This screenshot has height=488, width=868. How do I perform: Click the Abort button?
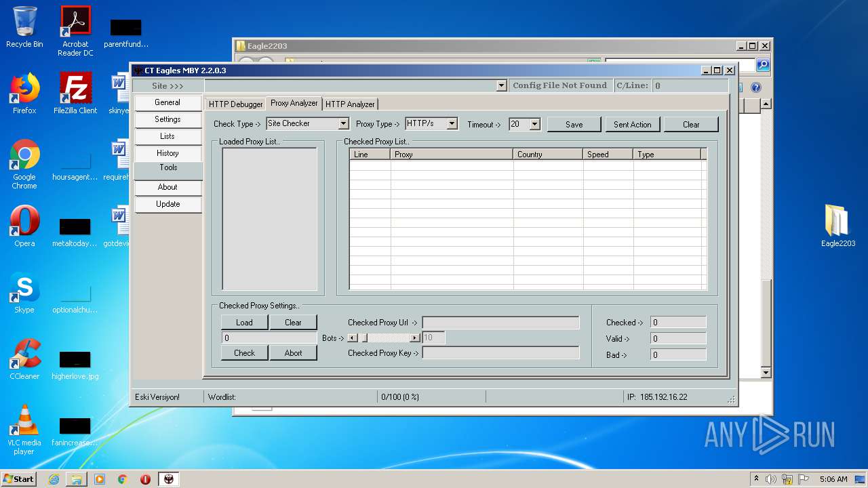[x=293, y=352]
